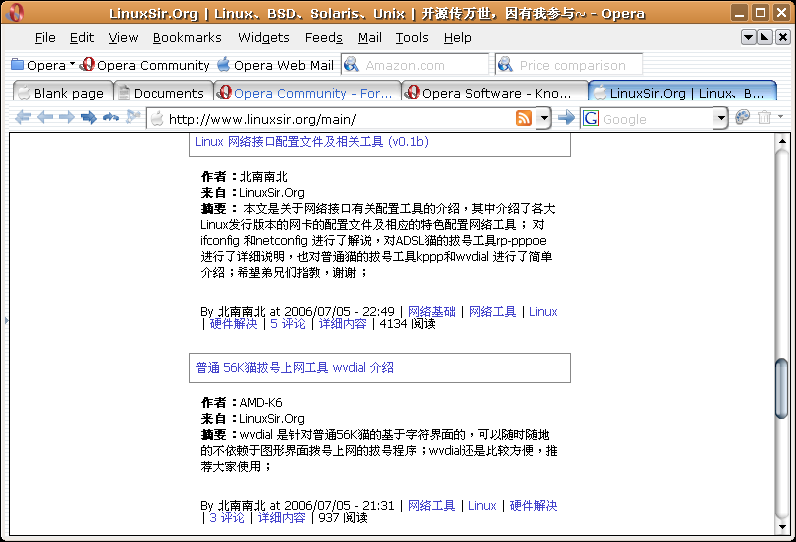Open the 3 评论 comments link
Viewport: 796px width, 542px height.
click(227, 518)
